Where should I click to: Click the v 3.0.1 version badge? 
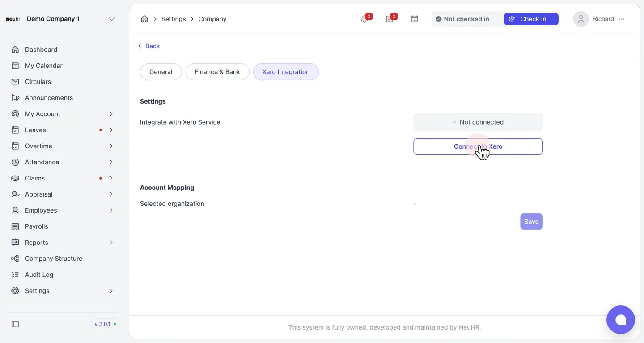point(105,324)
